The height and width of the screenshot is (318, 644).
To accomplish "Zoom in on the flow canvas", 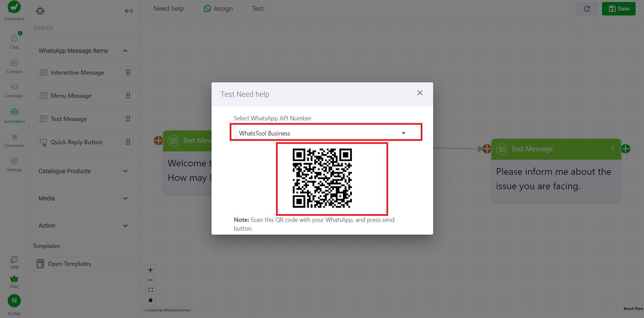I will pyautogui.click(x=150, y=270).
